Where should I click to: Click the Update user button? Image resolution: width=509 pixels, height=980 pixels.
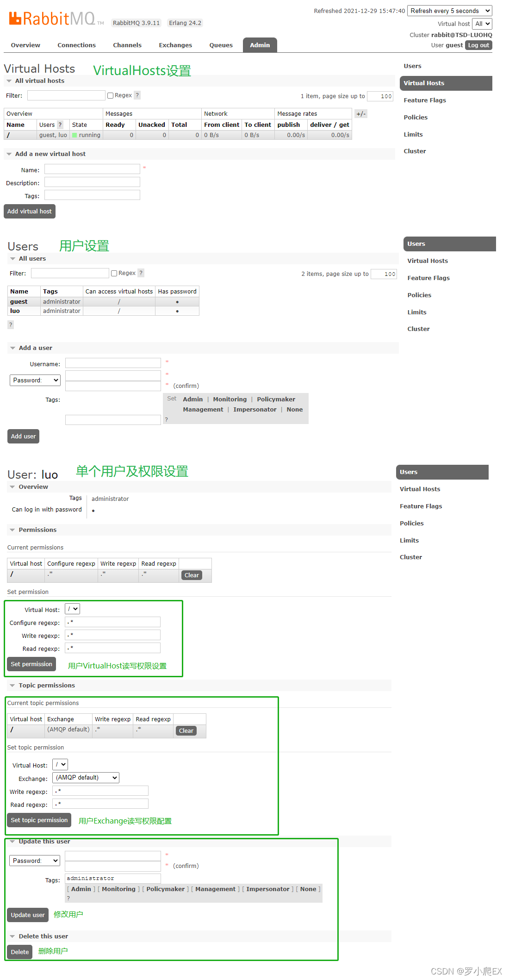(x=28, y=915)
